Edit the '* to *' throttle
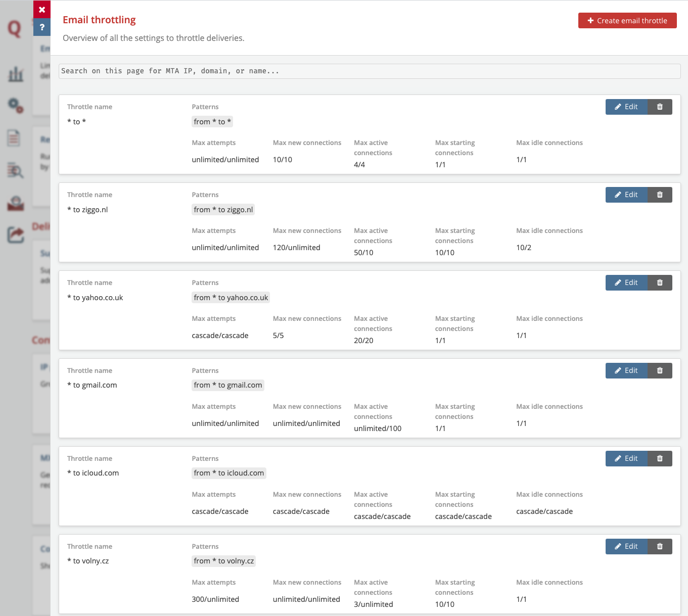The image size is (688, 616). point(626,107)
